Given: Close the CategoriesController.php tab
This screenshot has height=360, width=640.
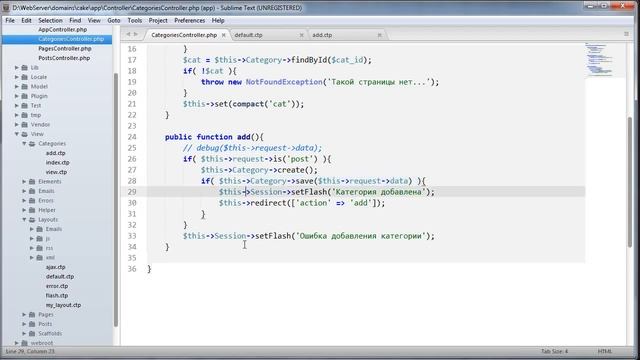Looking at the screenshot, I should (x=224, y=35).
